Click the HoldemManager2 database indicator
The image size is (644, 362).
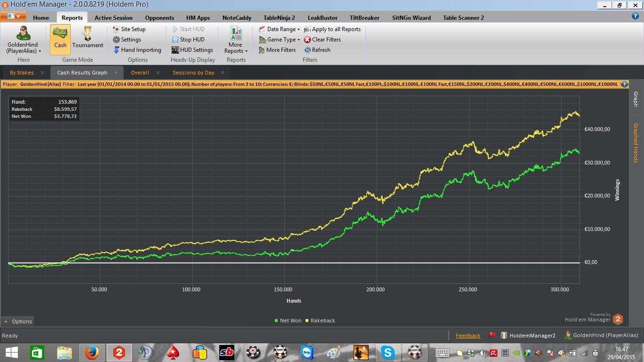click(528, 336)
